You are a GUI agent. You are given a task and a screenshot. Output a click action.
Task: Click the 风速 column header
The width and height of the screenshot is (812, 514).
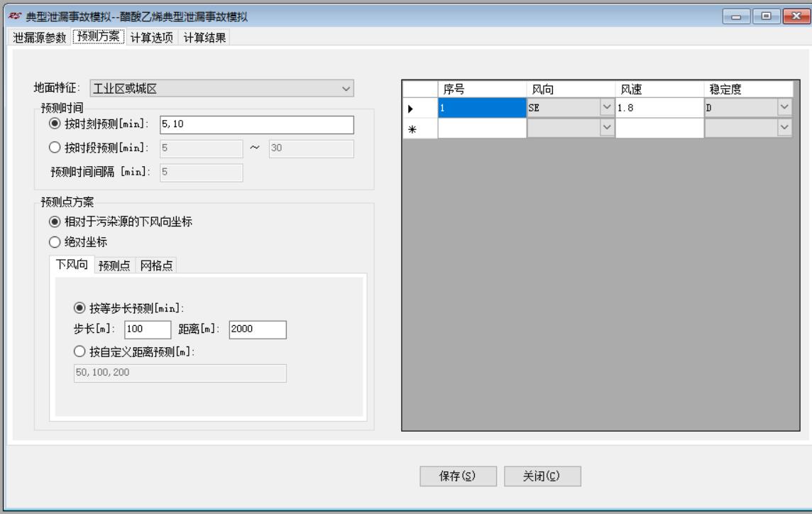659,89
